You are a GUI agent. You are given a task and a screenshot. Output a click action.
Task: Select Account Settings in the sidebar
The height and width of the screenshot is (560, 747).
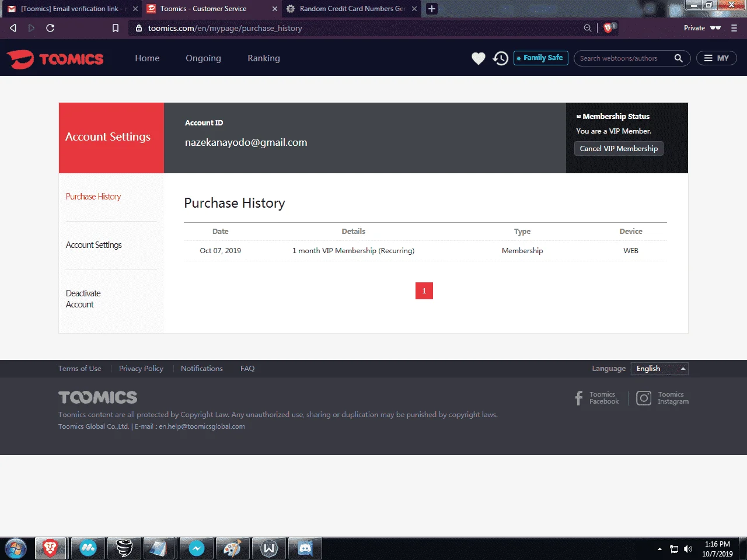point(94,245)
